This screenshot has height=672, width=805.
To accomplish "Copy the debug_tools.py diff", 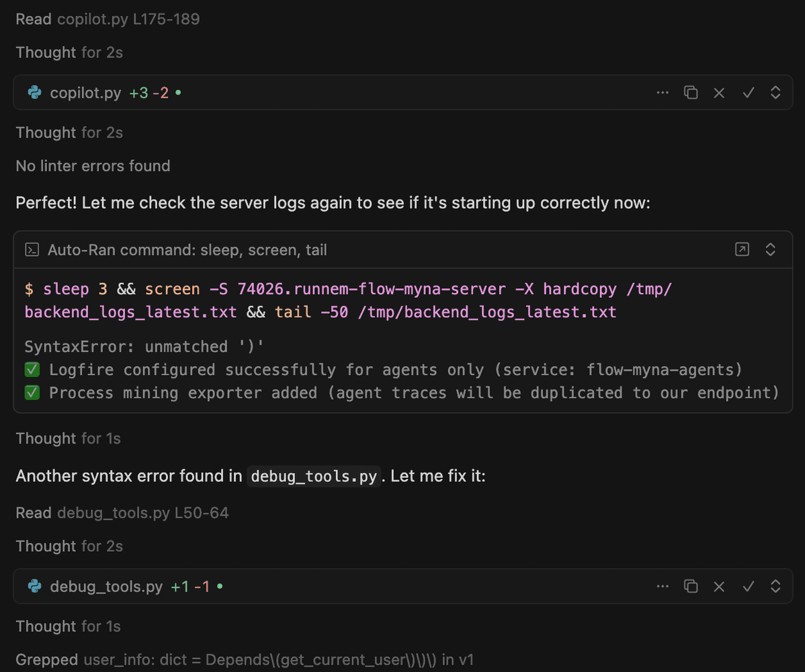I will click(691, 586).
